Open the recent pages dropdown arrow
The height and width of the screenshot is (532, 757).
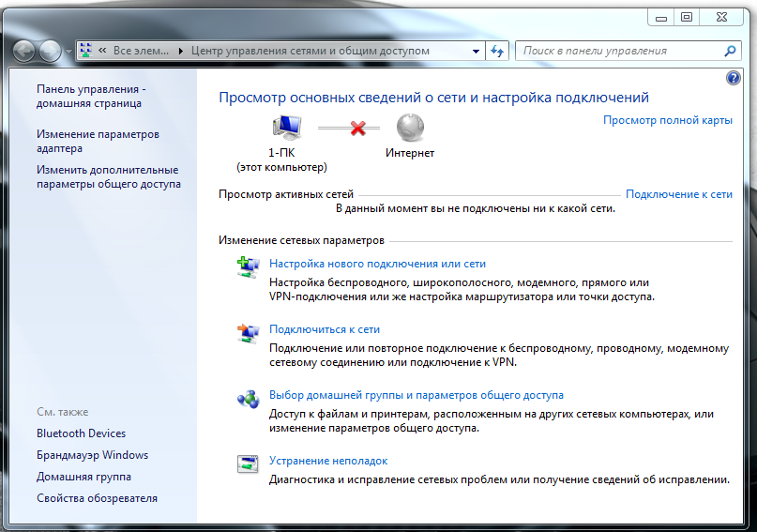pyautogui.click(x=68, y=52)
